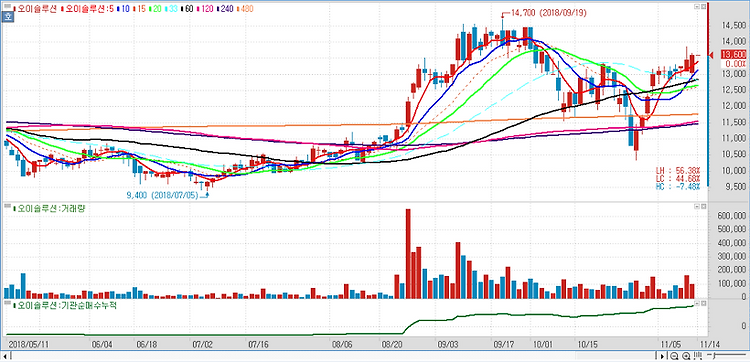The image size is (750, 362).
Task: Click the zoom-out magnifier icon in the bottom toolbar
Action: click(674, 356)
